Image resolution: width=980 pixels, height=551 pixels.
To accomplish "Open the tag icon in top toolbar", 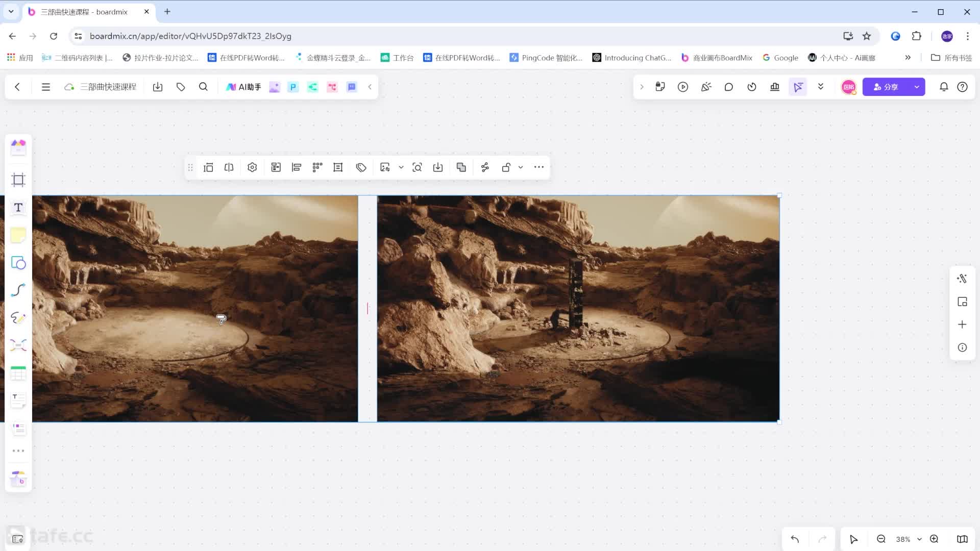I will click(181, 87).
